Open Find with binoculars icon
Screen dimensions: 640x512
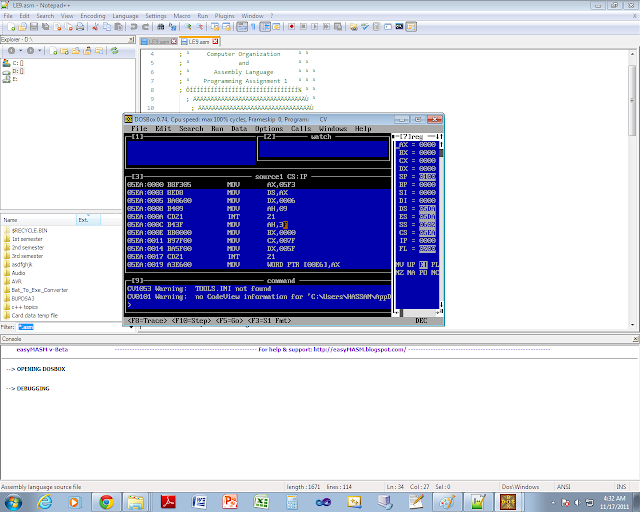(161, 27)
